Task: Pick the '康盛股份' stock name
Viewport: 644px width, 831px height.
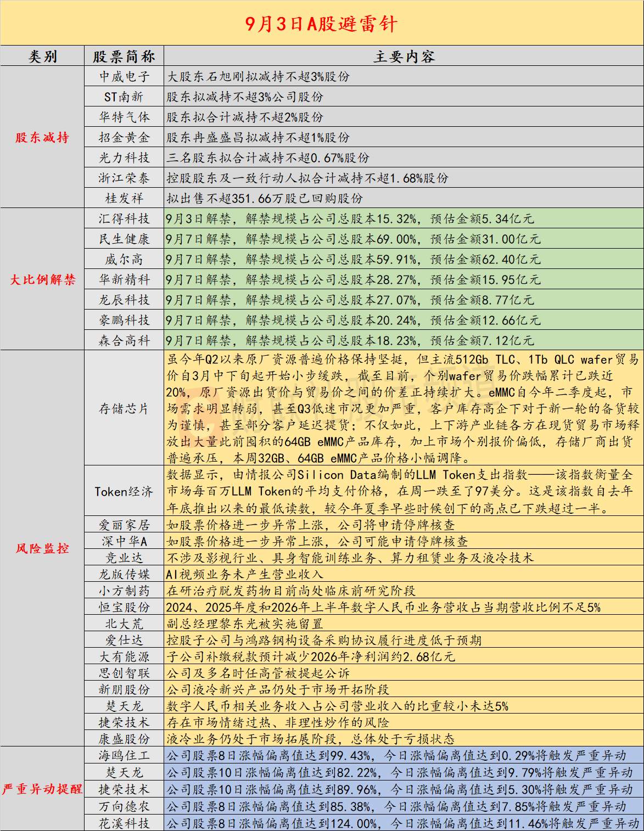Action: click(124, 739)
